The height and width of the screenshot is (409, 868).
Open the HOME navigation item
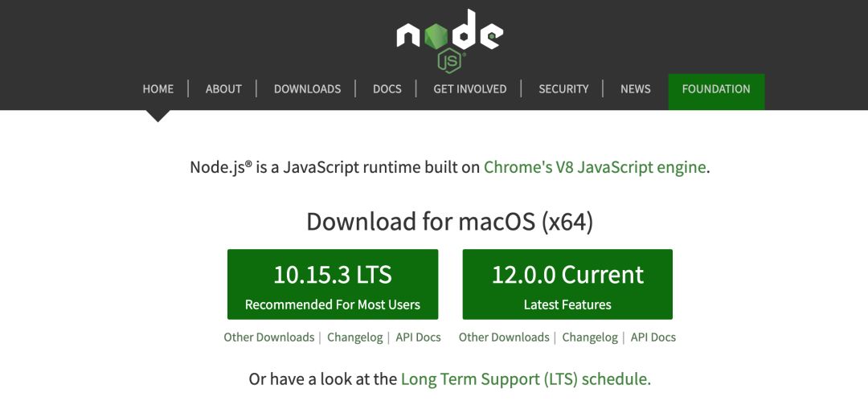[158, 89]
